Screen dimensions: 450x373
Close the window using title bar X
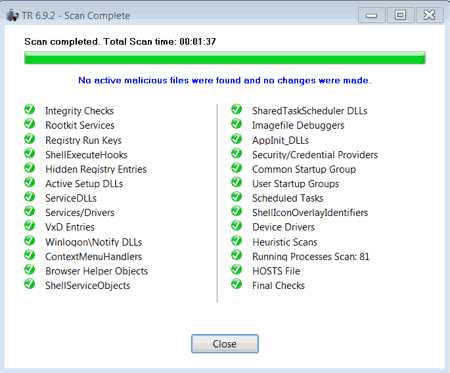pyautogui.click(x=429, y=15)
